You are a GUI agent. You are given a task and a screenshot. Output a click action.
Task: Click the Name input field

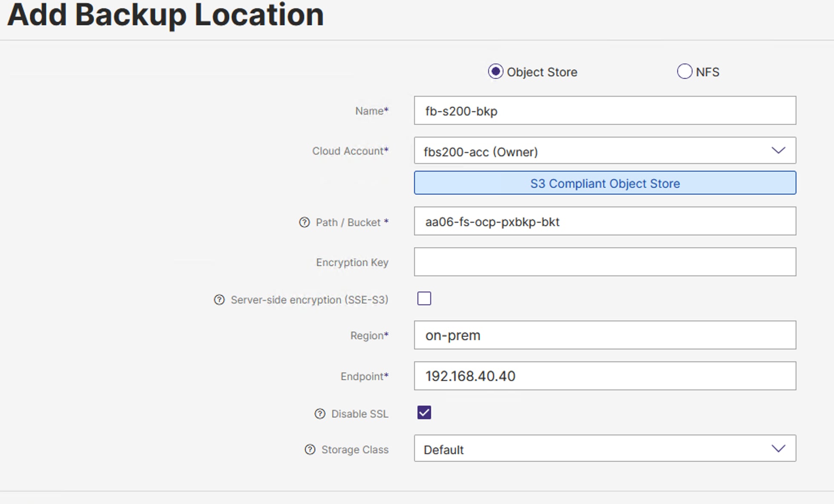(604, 111)
